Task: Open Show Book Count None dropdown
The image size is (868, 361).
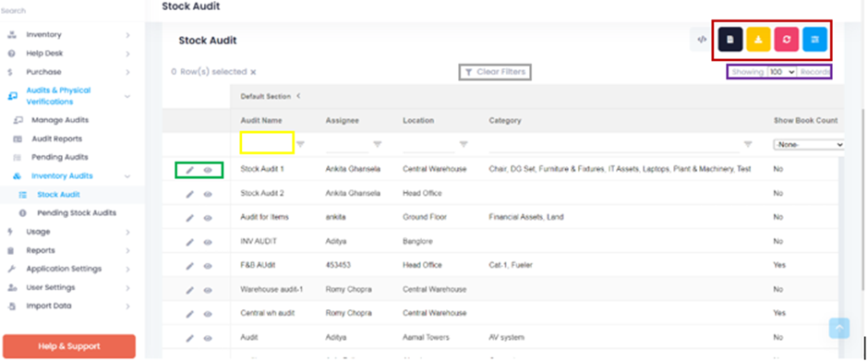Action: [808, 145]
